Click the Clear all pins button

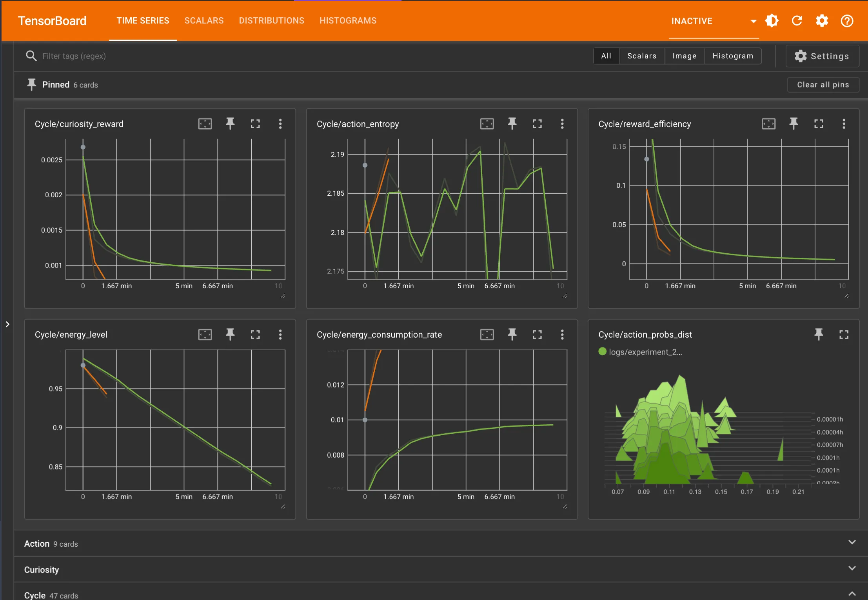pos(823,85)
